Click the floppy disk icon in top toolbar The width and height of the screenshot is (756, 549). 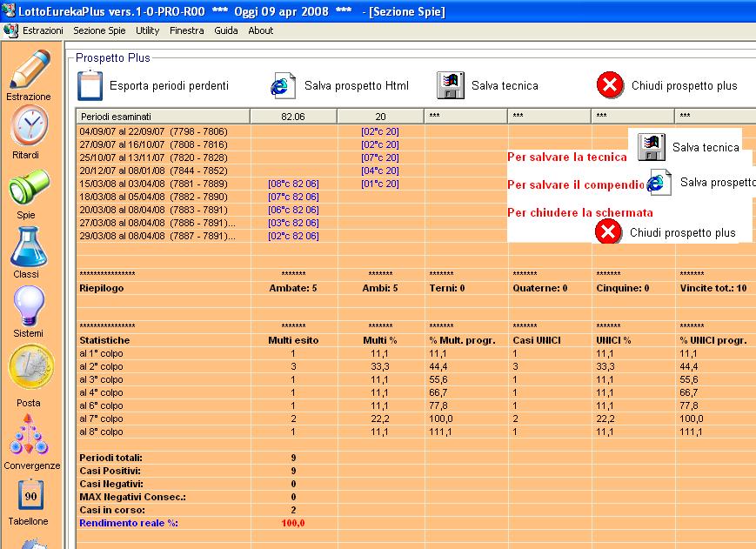coord(451,85)
